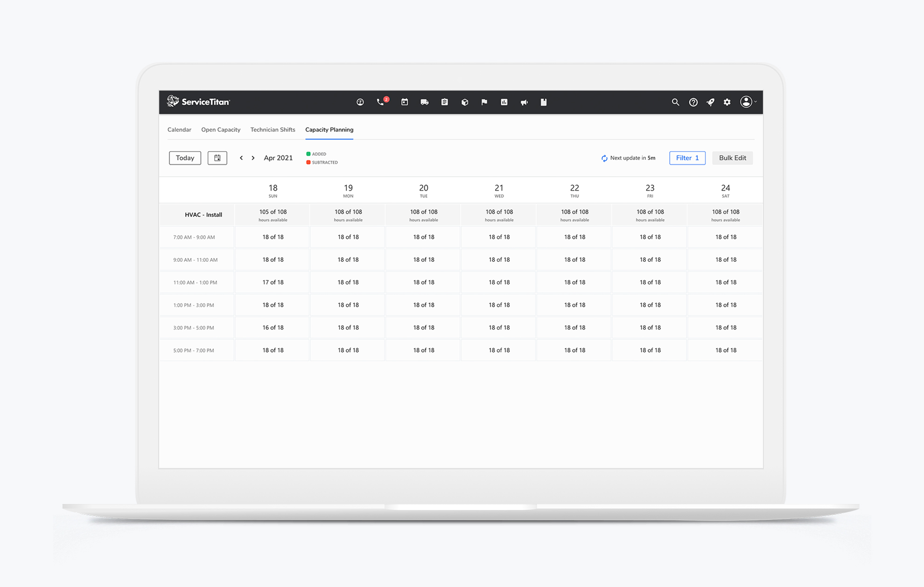Switch to the Technician Shifts tab
Image resolution: width=924 pixels, height=587 pixels.
273,130
